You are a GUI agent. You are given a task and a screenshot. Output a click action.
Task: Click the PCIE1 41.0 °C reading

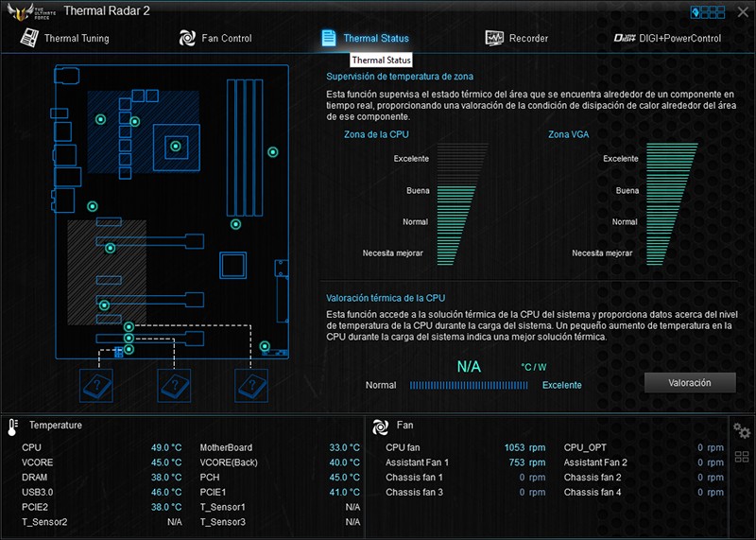pyautogui.click(x=344, y=492)
